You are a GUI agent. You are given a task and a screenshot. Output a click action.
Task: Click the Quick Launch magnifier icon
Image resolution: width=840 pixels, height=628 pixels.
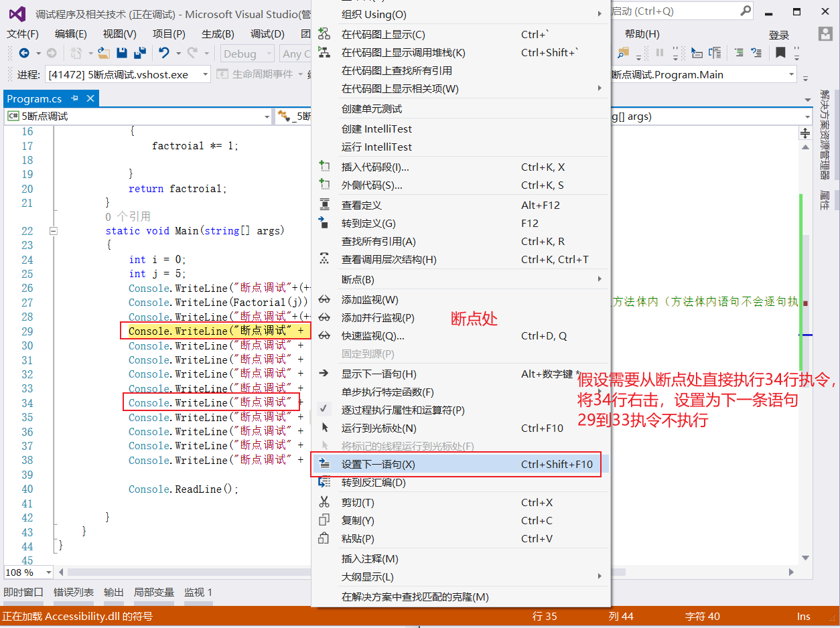click(746, 11)
